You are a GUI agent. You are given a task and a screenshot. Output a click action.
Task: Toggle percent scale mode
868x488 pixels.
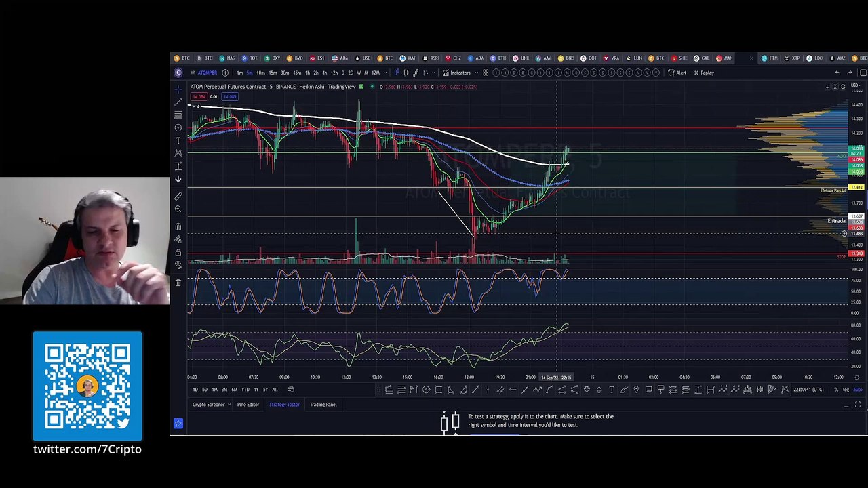pos(836,390)
